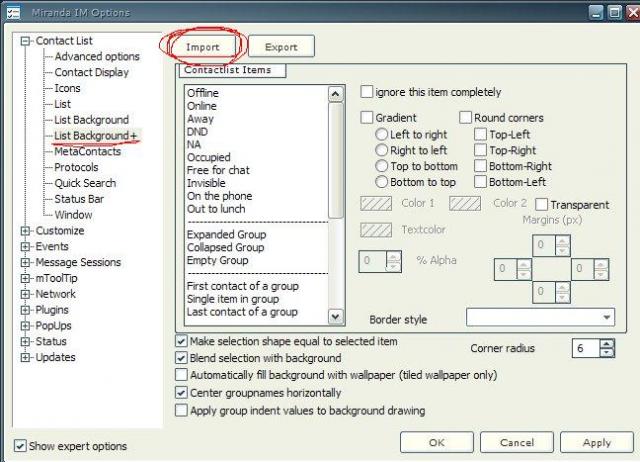Open the Quick Search page

85,183
